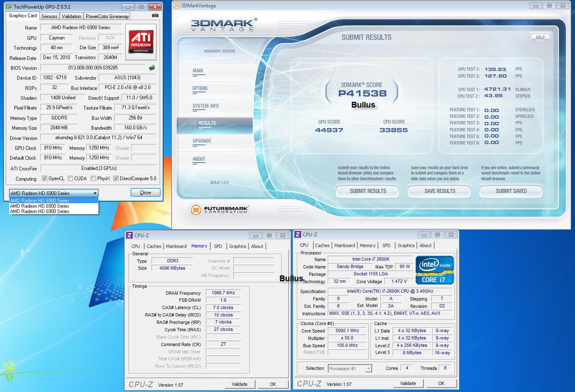Viewport: 575px width, 392px height.
Task: Click the CPU score value 33855
Action: click(393, 130)
